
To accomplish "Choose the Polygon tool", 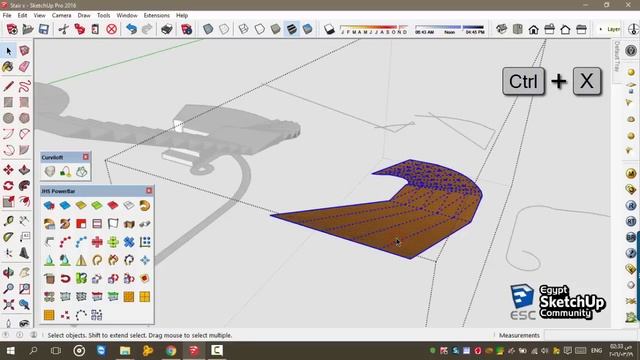I will coord(24,118).
